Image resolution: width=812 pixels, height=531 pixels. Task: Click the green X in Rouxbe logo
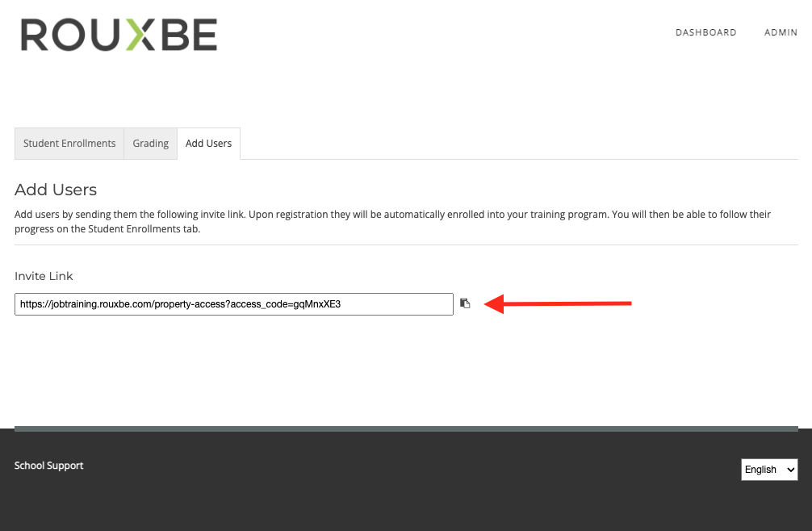140,35
